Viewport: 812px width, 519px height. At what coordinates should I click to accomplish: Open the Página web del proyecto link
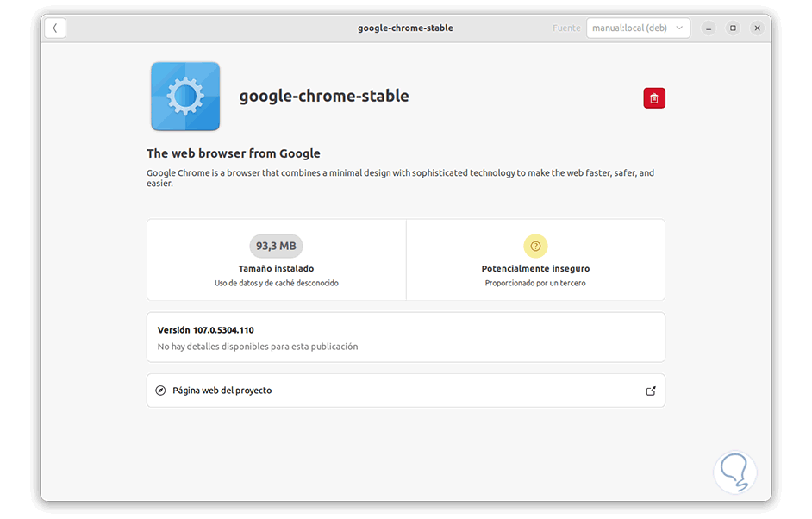click(x=405, y=390)
